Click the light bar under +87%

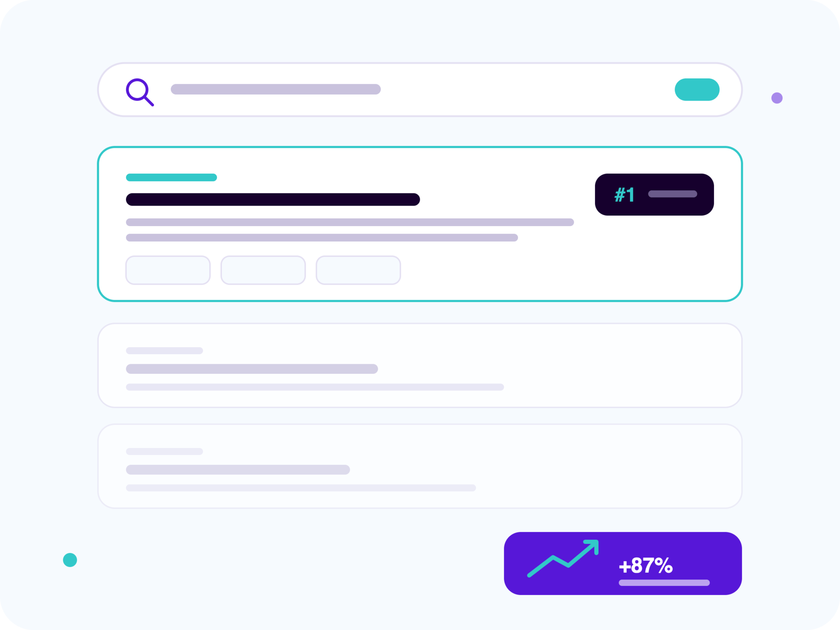click(664, 583)
